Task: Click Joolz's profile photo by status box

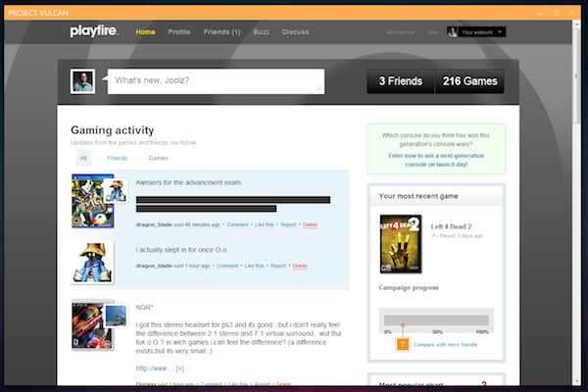Action: tap(83, 81)
